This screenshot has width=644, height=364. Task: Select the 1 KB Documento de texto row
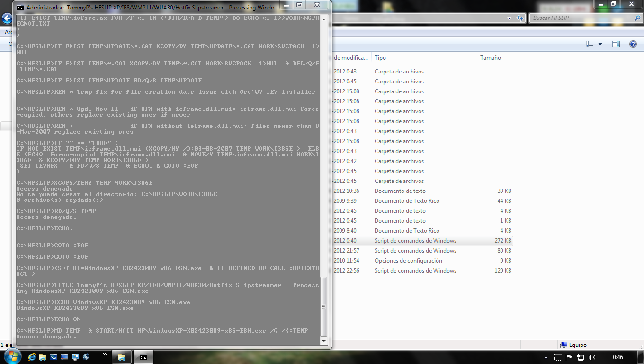pos(422,221)
